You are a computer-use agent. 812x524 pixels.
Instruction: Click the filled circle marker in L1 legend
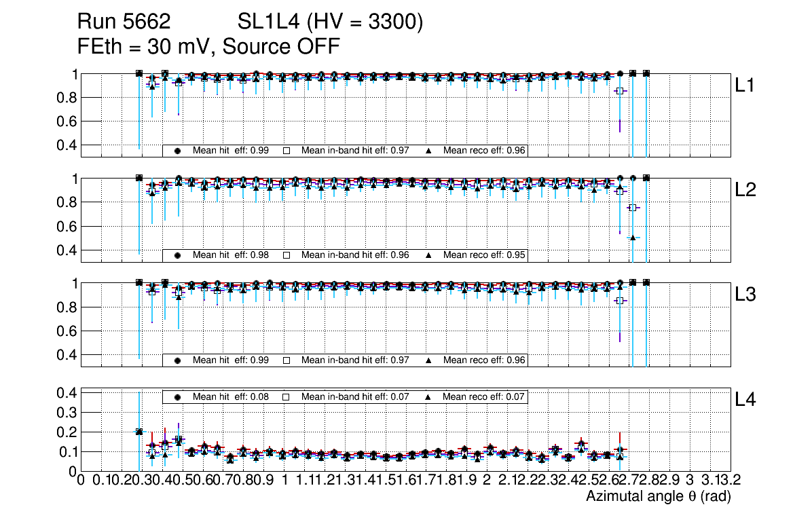click(x=177, y=151)
